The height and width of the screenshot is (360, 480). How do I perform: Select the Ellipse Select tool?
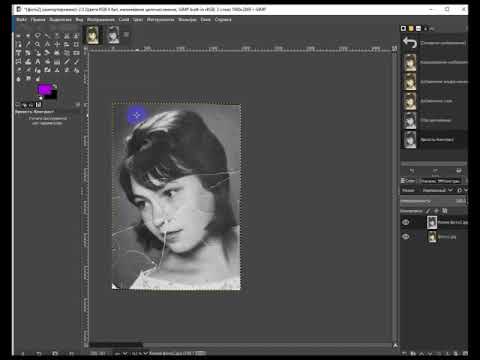(28, 36)
